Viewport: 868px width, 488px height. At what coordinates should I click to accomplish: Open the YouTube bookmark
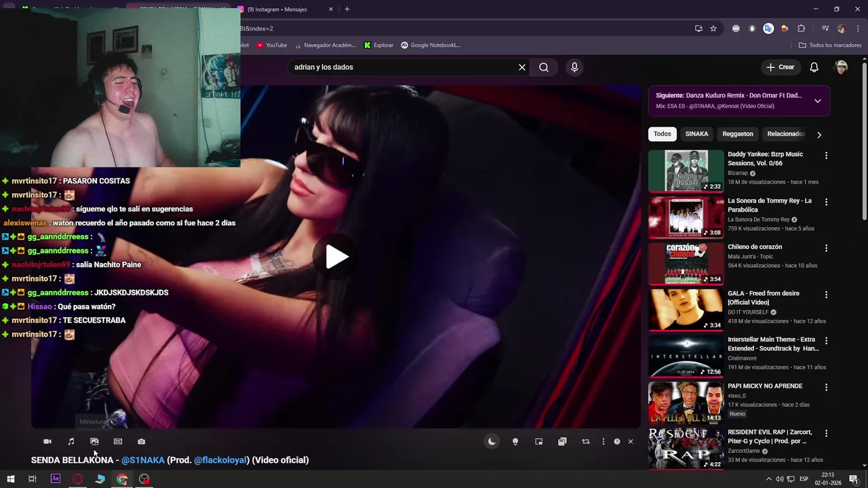271,45
